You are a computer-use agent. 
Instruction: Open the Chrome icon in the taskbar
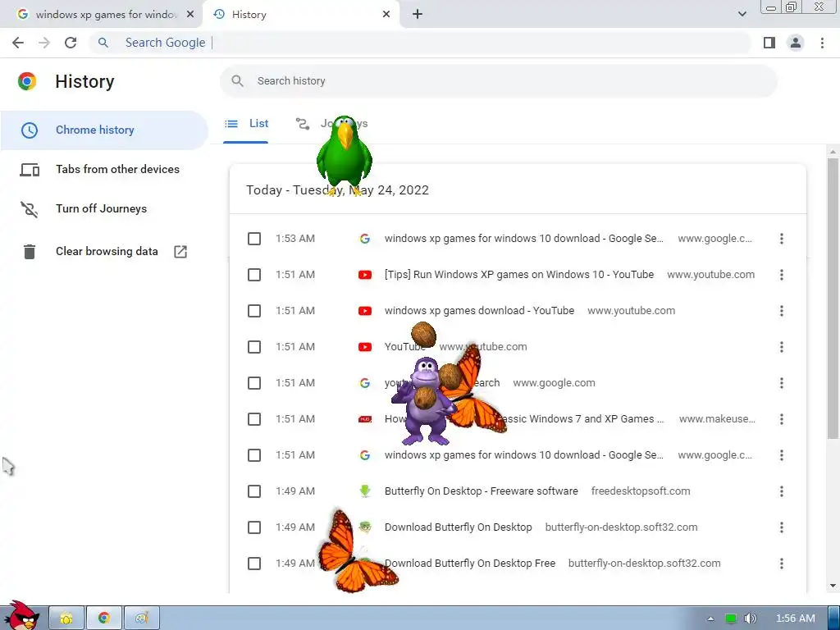point(104,619)
